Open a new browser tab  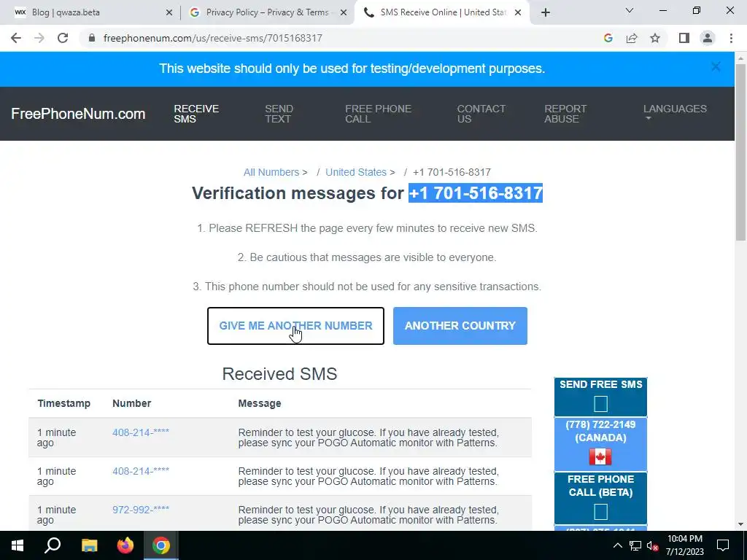point(546,12)
